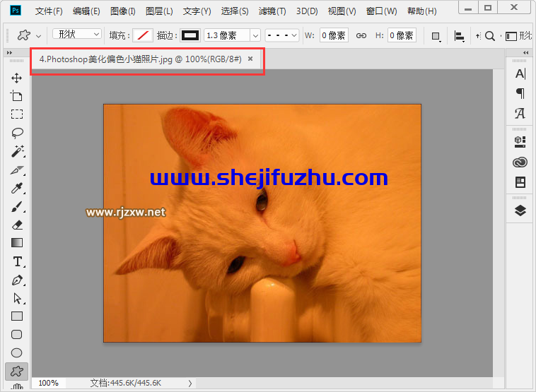
Task: Toggle link between width and height
Action: click(361, 35)
